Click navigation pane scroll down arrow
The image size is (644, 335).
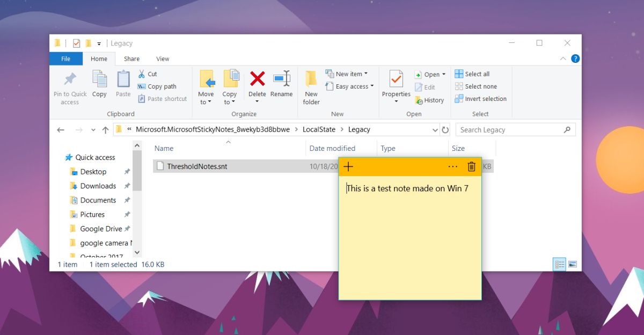point(137,252)
